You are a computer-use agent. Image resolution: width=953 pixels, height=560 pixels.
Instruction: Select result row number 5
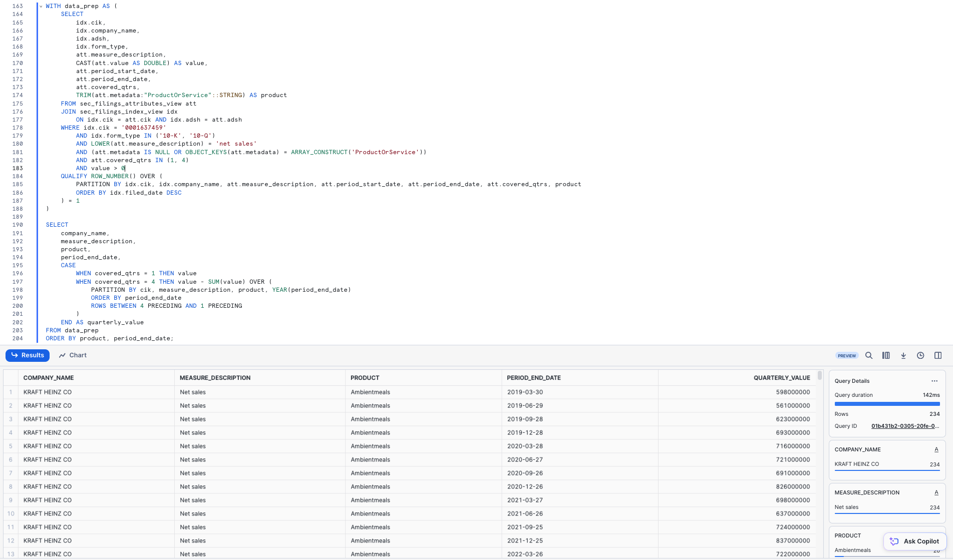tap(11, 446)
